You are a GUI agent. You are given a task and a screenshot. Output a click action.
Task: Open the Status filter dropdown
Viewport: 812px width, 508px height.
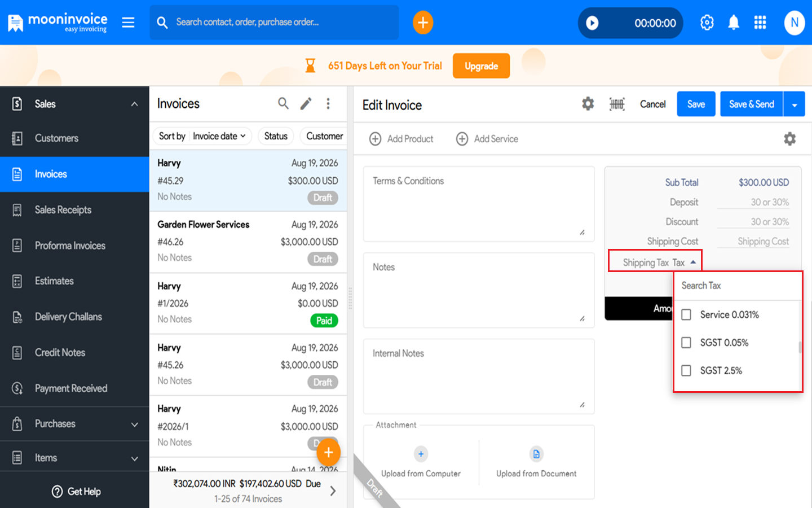coord(276,136)
